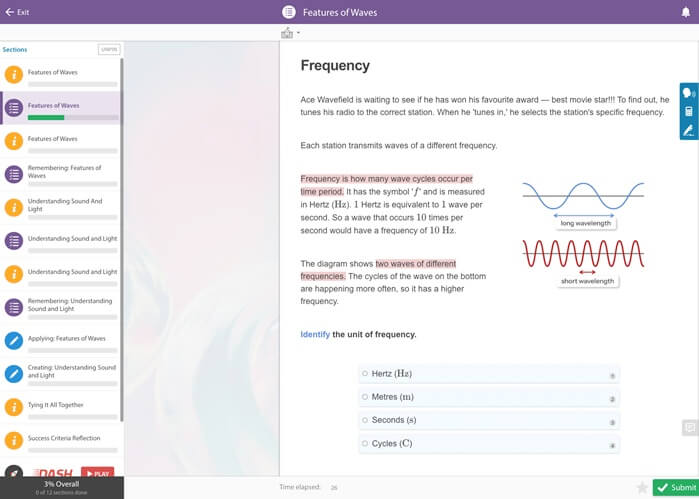699x499 pixels.
Task: Click the Time elapsed counter
Action: [x=308, y=487]
